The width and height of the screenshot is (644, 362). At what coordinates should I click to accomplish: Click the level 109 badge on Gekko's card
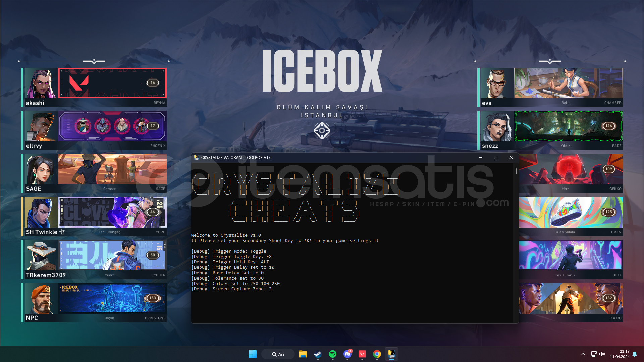coord(609,169)
